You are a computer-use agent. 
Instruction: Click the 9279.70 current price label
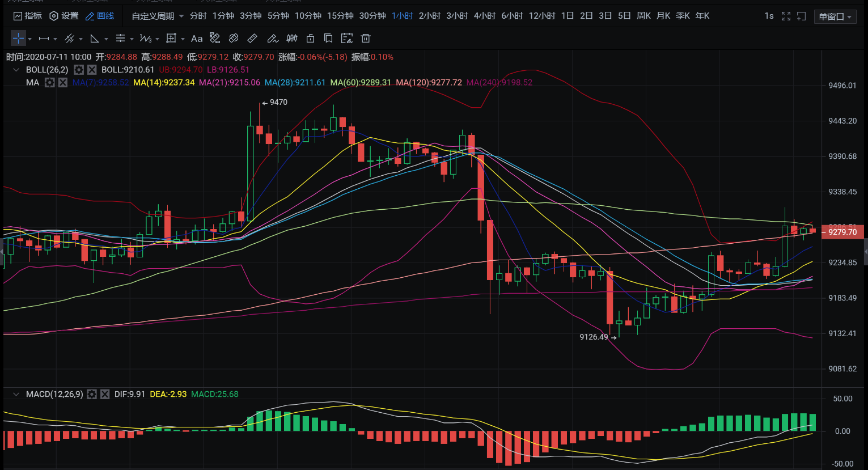coord(842,232)
